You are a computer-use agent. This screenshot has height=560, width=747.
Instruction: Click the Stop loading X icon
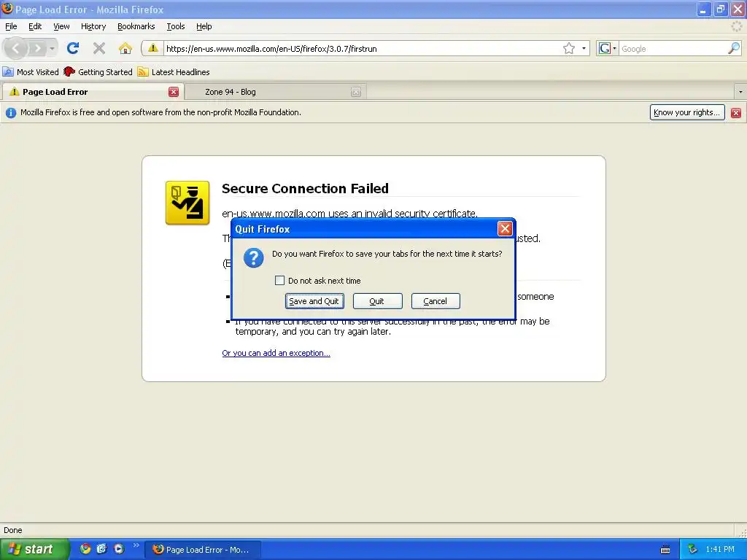99,48
